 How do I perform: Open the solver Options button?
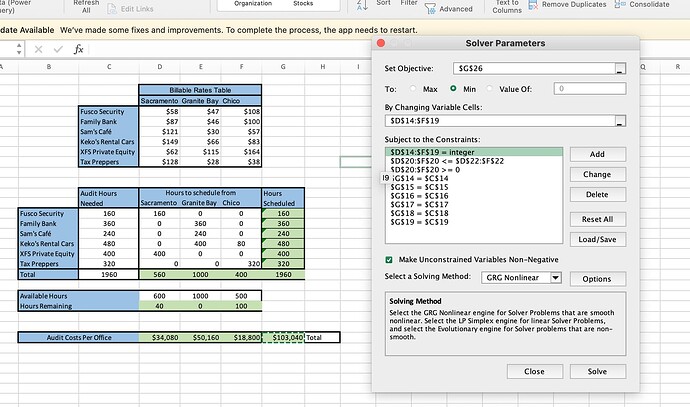click(x=598, y=279)
